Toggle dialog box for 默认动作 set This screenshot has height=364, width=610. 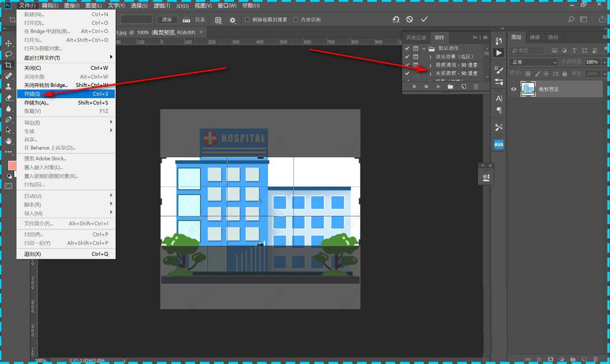point(415,48)
